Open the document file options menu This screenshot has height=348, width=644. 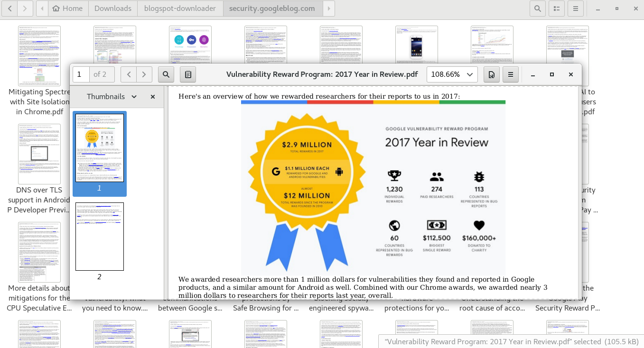pos(492,74)
